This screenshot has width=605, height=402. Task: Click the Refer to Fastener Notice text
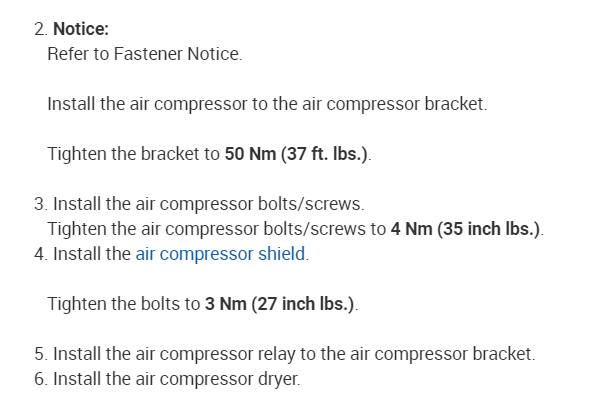144,52
